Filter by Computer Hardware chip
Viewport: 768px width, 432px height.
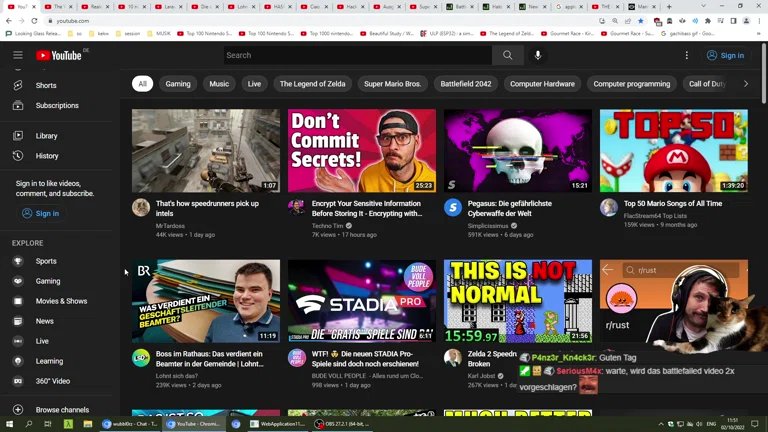(542, 84)
